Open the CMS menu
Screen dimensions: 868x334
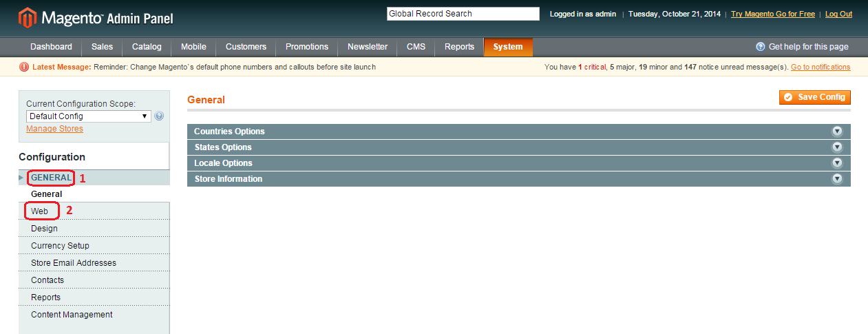pyautogui.click(x=416, y=47)
